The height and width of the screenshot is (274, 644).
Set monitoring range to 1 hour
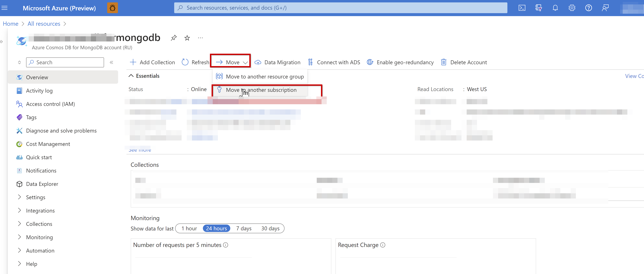pyautogui.click(x=189, y=229)
